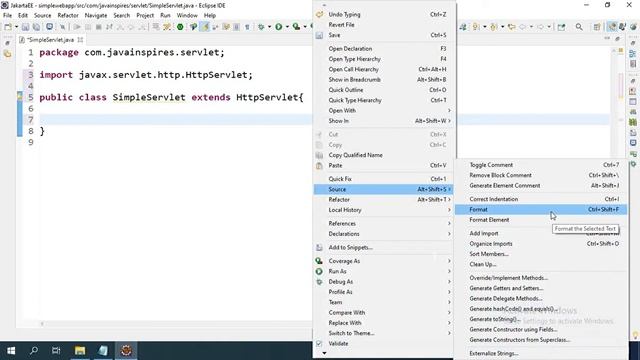640x360 pixels.
Task: Click the Open Perspective icon
Action: pos(597,27)
